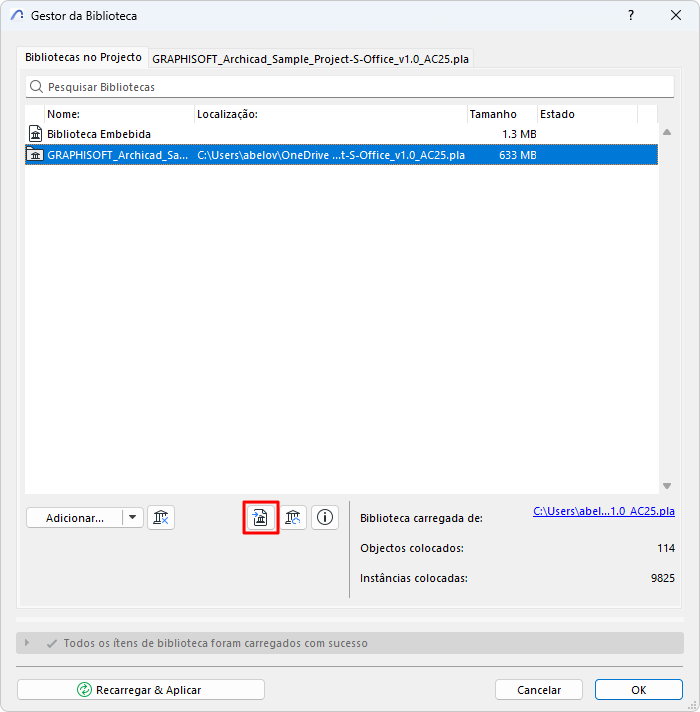Select the Biblioteca Embebida row
This screenshot has width=700, height=712.
(341, 134)
